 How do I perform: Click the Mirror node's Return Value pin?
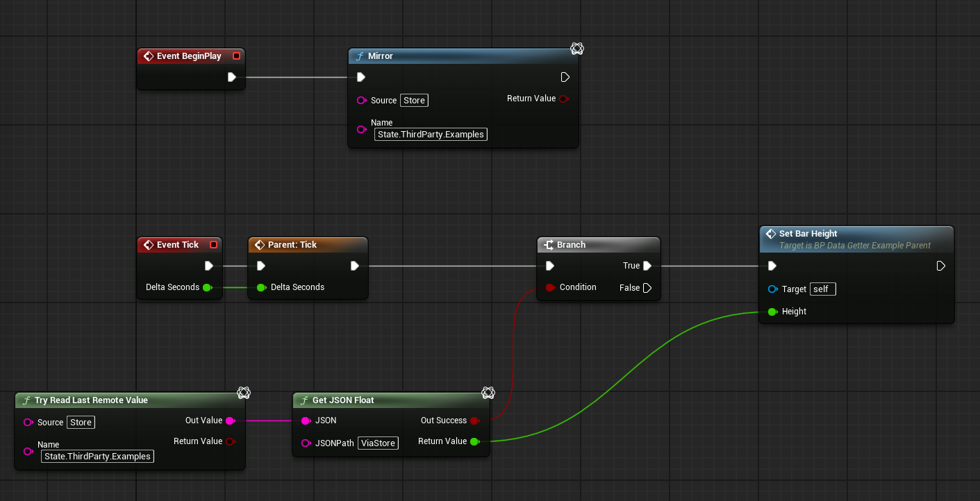click(563, 99)
